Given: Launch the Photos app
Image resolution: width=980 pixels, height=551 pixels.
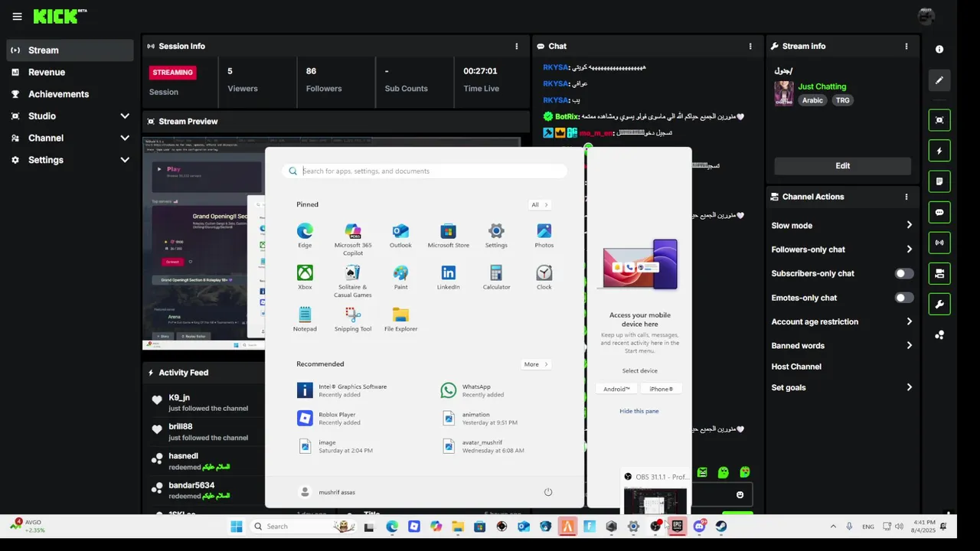Looking at the screenshot, I should click(x=544, y=235).
